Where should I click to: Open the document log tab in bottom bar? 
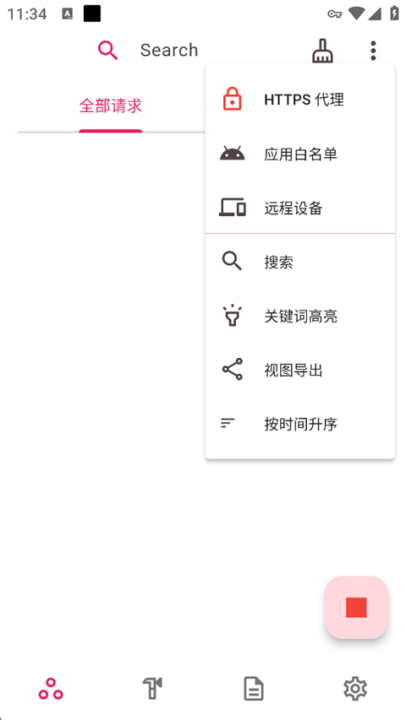pos(253,689)
